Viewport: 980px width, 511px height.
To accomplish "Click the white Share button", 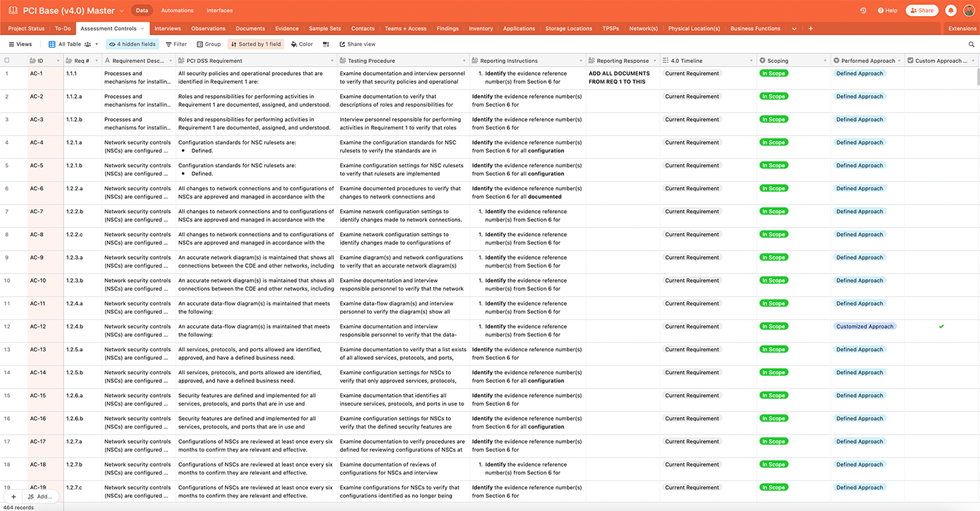I will pyautogui.click(x=922, y=10).
